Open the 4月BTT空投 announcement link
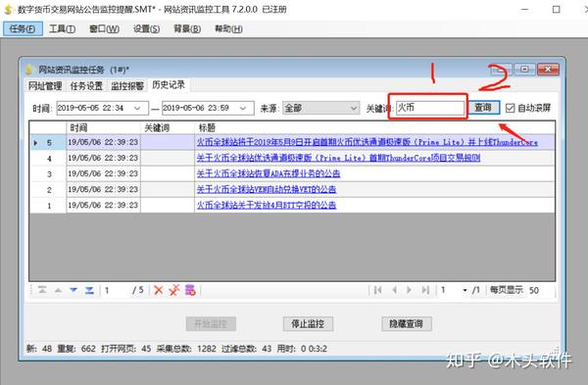Image resolution: width=588 pixels, height=385 pixels. 267,205
